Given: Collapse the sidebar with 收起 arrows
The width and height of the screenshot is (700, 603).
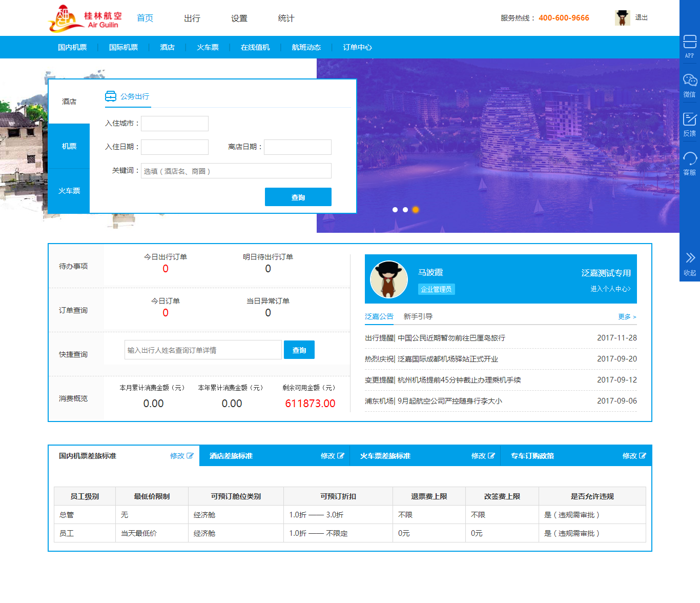Looking at the screenshot, I should (x=690, y=258).
